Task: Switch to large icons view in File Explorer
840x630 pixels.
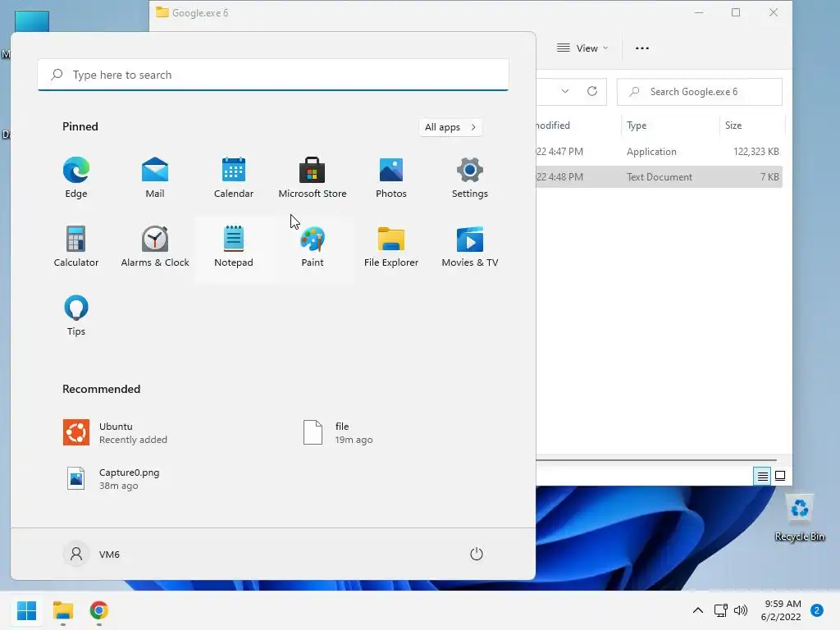Action: point(780,476)
